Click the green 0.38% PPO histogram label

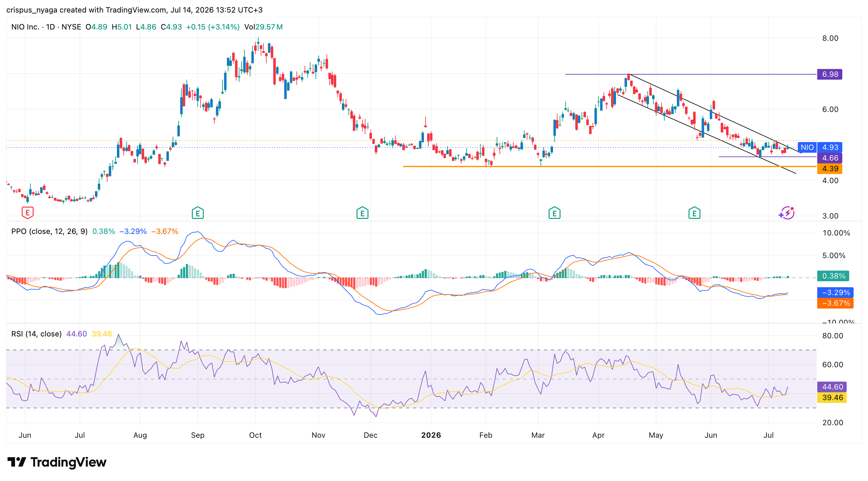(833, 276)
